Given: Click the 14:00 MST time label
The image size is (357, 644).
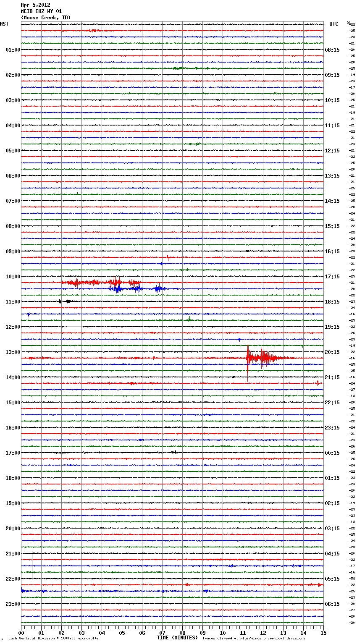Looking at the screenshot, I should click(13, 377).
